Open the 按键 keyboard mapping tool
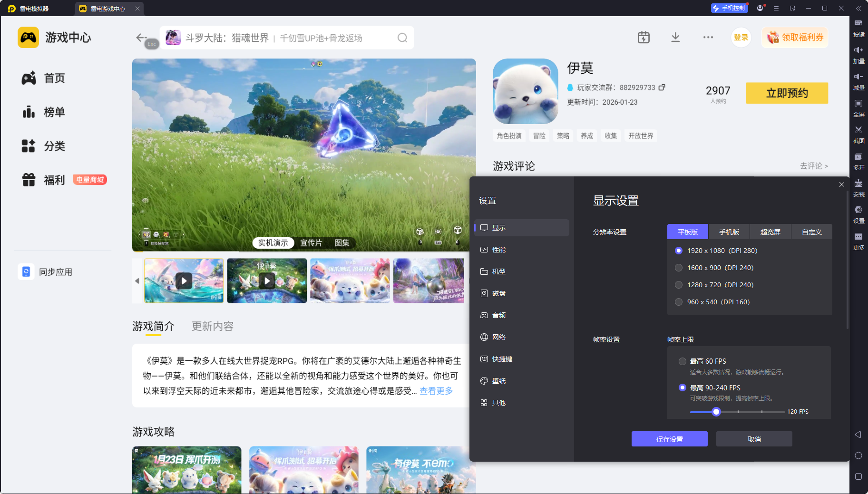The width and height of the screenshot is (868, 494). [x=858, y=28]
